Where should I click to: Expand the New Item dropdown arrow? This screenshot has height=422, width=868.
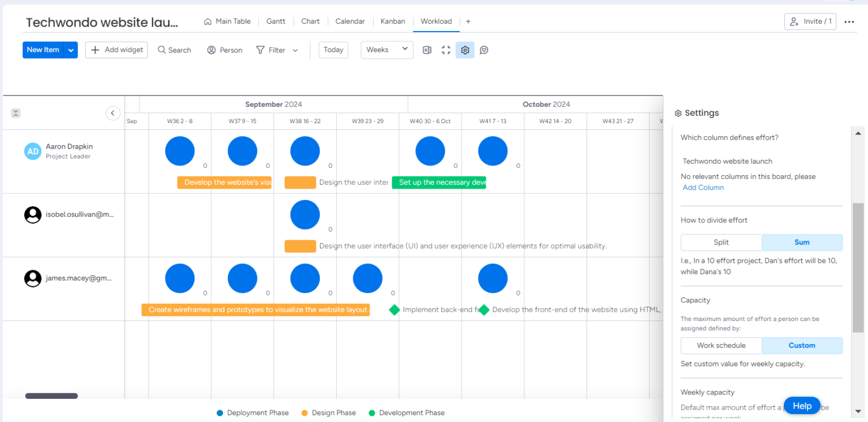tap(70, 50)
